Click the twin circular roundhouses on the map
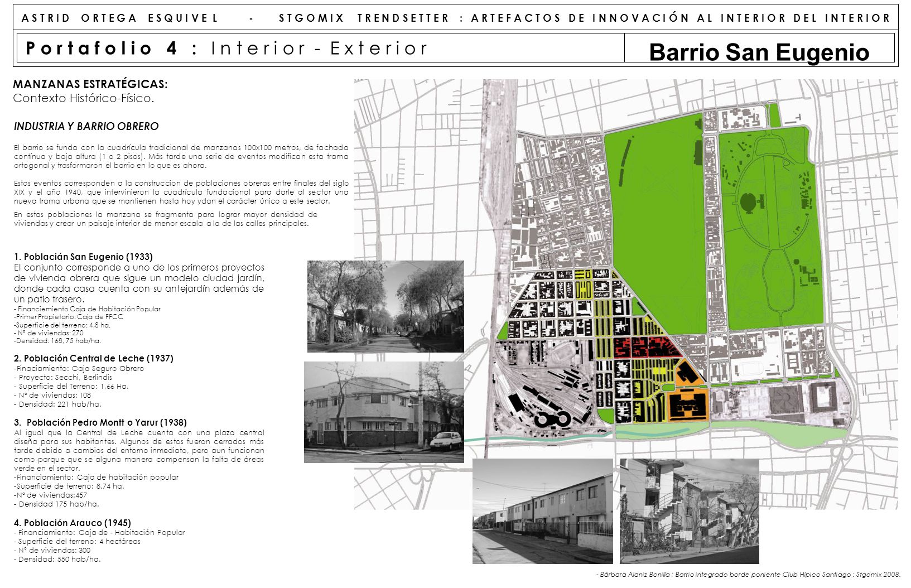Viewport: 911px width, 588px height. click(552, 418)
